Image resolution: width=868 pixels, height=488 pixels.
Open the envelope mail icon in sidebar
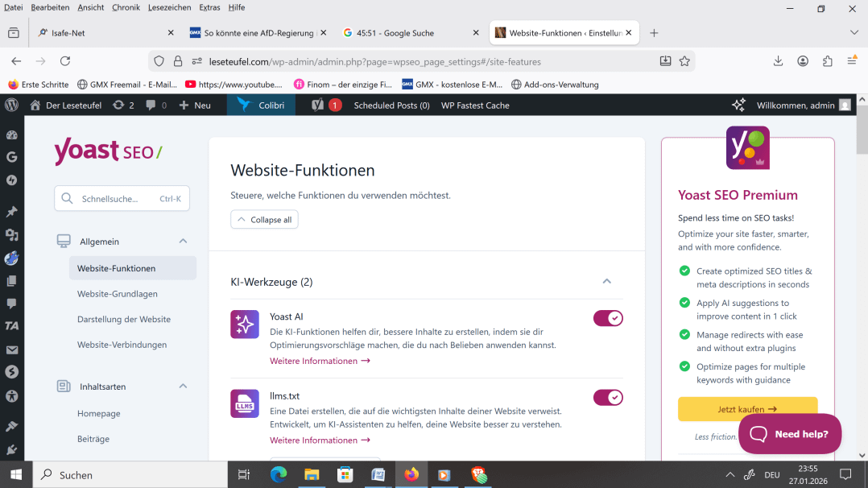pos(11,349)
